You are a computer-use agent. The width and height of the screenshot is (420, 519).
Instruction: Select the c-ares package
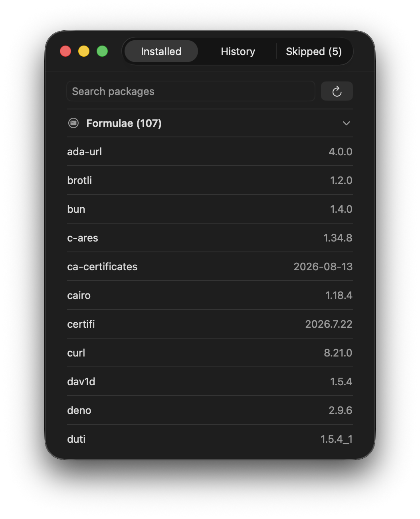210,238
